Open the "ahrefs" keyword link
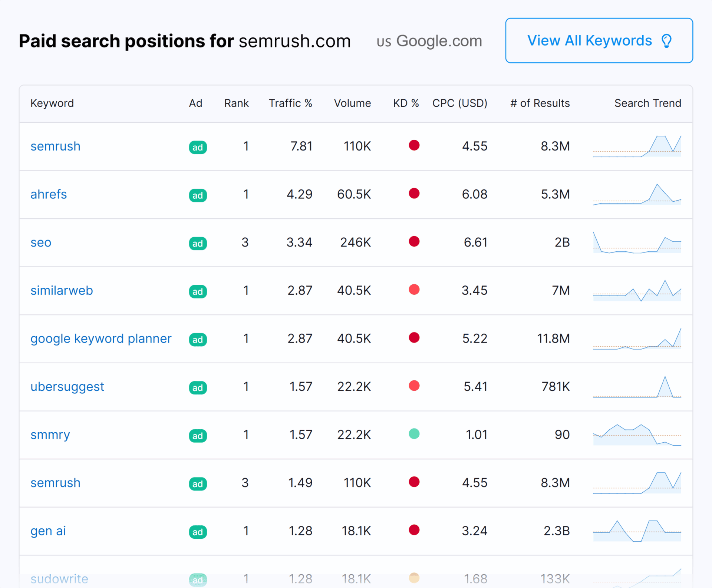 pyautogui.click(x=48, y=194)
